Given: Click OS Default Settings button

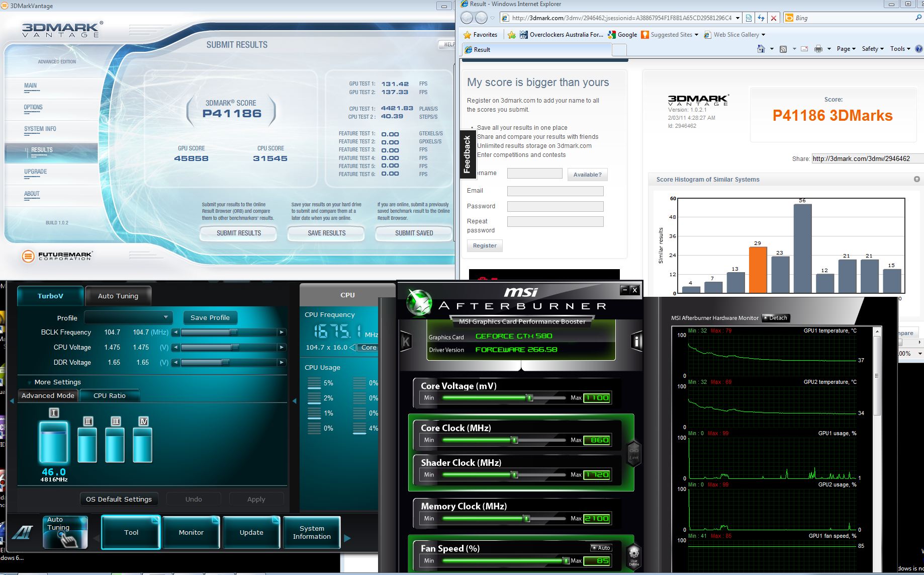Looking at the screenshot, I should tap(119, 499).
